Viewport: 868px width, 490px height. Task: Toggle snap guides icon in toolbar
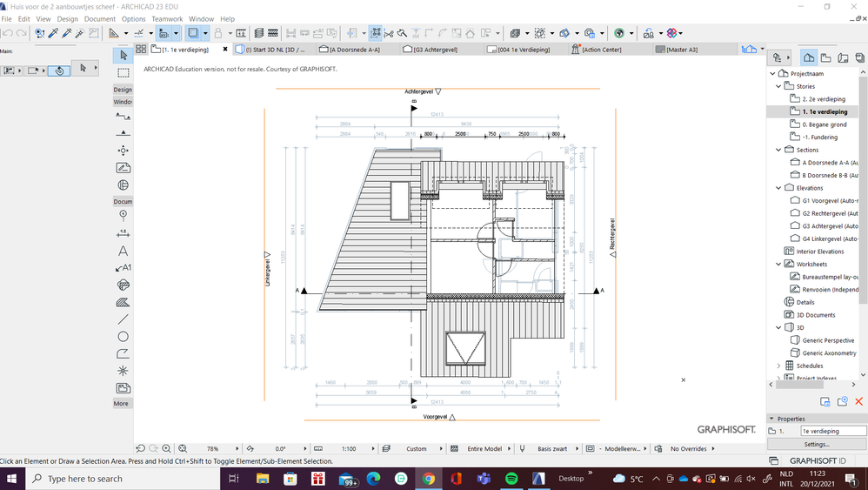pyautogui.click(x=139, y=33)
